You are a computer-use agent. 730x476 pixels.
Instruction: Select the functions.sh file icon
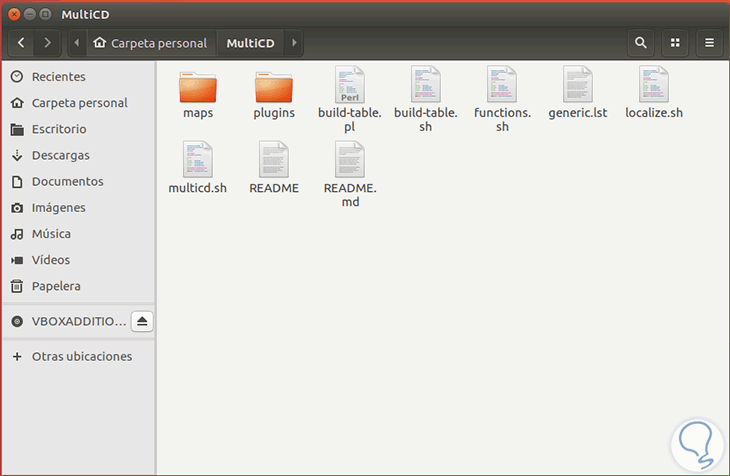coord(502,84)
